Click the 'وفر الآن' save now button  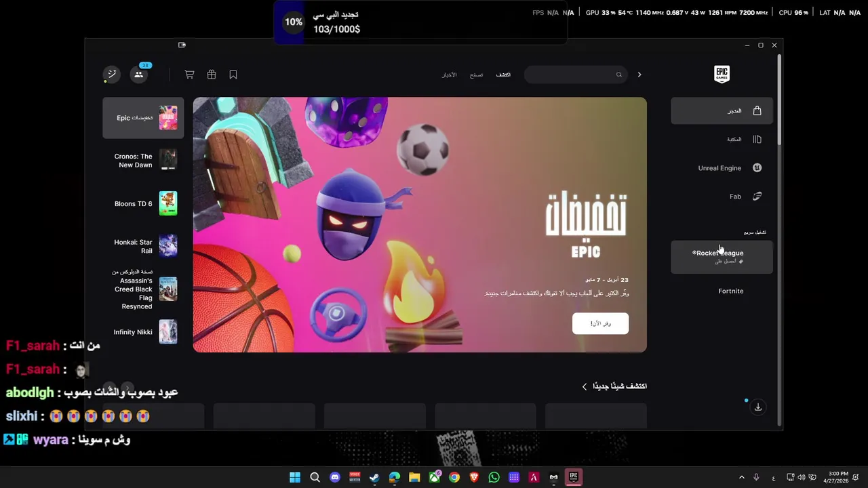pyautogui.click(x=600, y=323)
